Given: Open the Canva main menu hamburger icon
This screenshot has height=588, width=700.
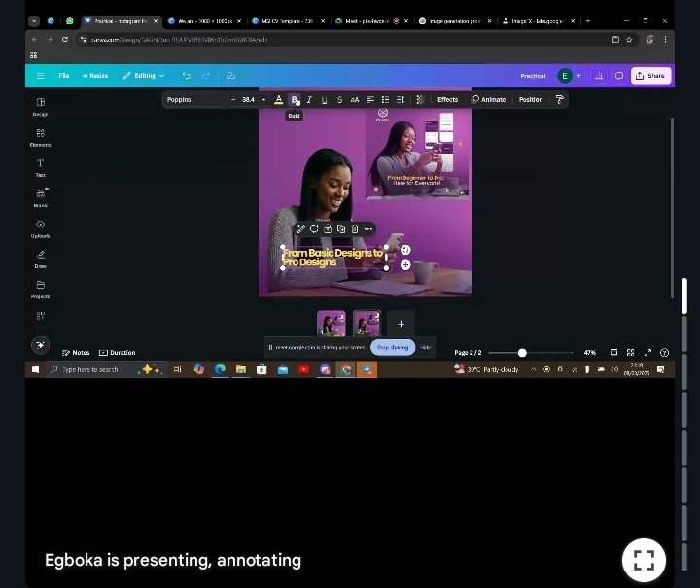Looking at the screenshot, I should point(40,76).
